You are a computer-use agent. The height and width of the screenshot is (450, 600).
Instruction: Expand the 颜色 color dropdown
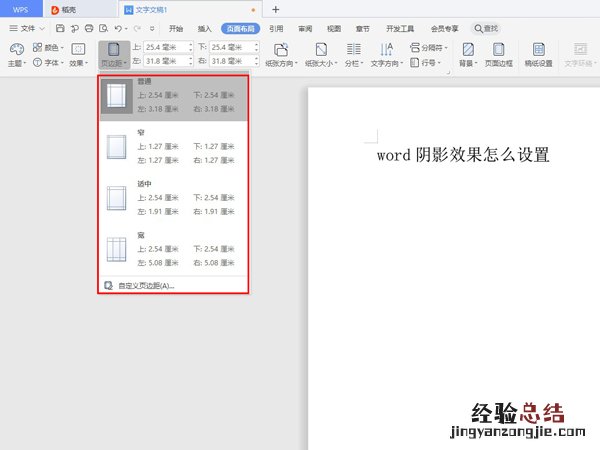point(48,47)
